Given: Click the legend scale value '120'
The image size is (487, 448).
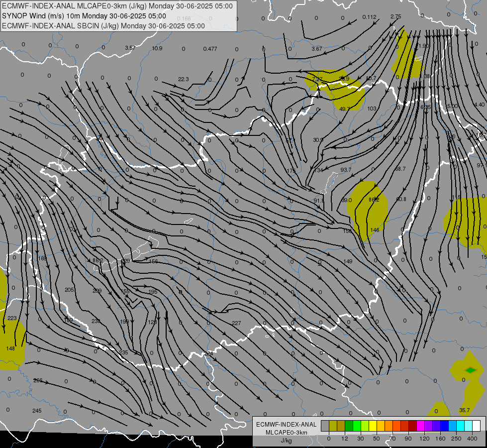Looking at the screenshot, I should point(424,439).
